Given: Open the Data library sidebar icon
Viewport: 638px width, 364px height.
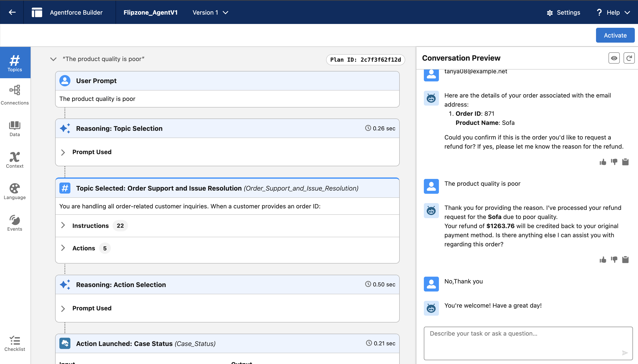Looking at the screenshot, I should [x=15, y=129].
